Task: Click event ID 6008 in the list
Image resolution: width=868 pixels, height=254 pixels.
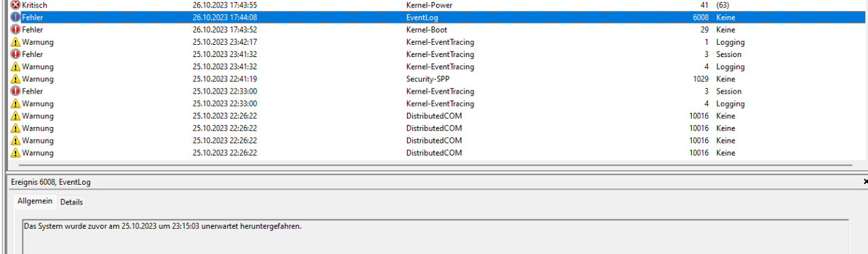Action: (701, 17)
